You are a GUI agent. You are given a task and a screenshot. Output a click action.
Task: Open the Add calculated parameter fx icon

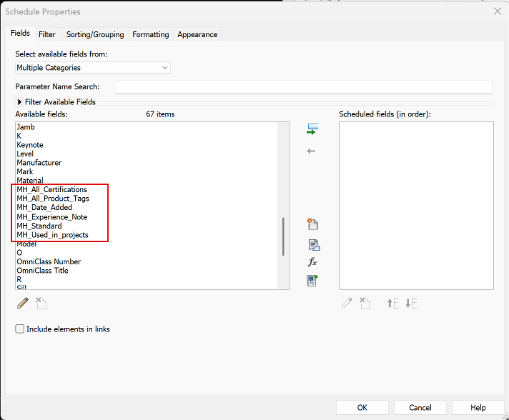pos(312,261)
